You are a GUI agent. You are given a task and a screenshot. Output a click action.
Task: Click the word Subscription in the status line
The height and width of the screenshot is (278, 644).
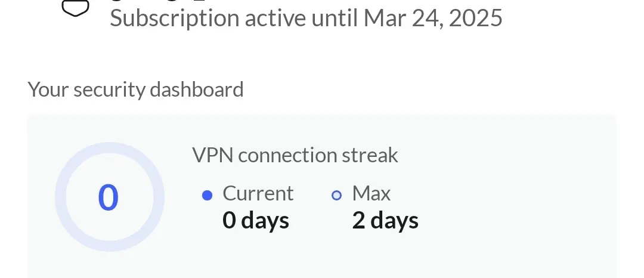click(x=175, y=19)
